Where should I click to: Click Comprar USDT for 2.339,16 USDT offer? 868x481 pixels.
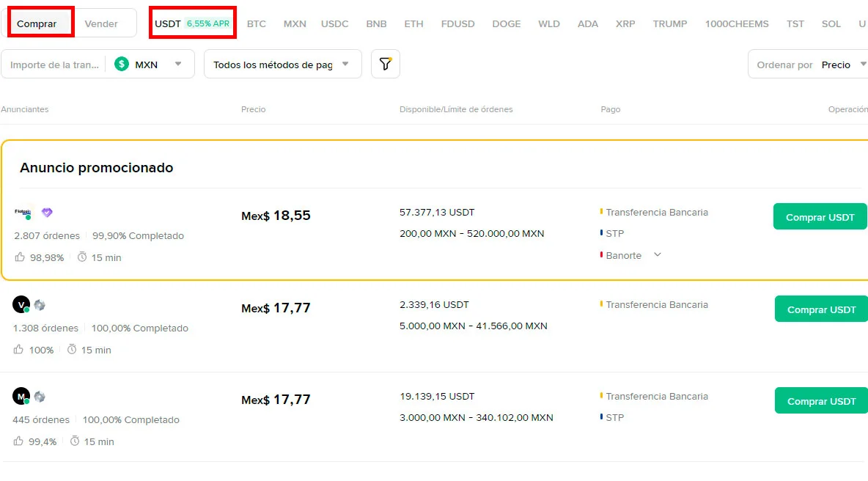822,309
